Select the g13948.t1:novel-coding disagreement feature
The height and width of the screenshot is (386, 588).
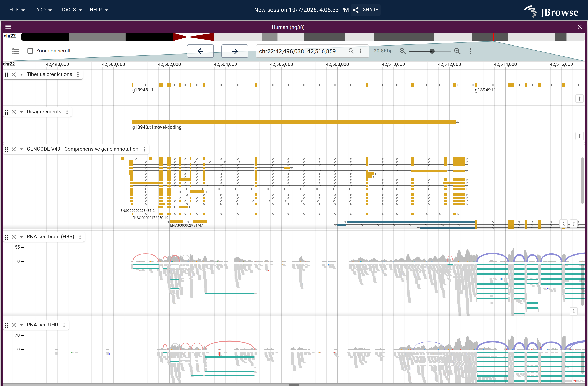click(x=294, y=122)
